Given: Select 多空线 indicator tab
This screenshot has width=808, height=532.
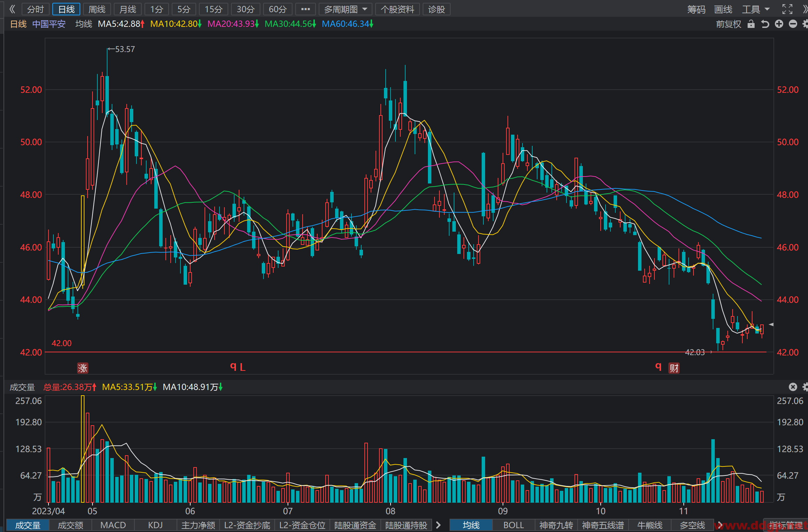Looking at the screenshot, I should coord(692,525).
